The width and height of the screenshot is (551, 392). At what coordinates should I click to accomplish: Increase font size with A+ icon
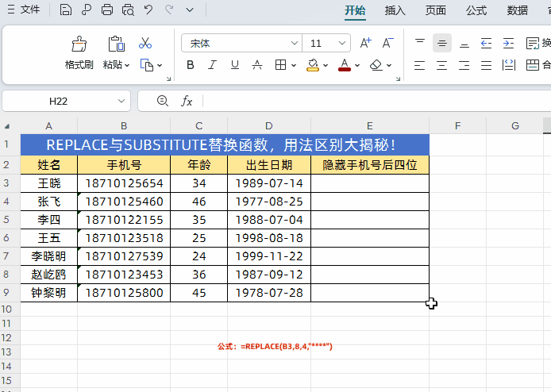pyautogui.click(x=365, y=43)
